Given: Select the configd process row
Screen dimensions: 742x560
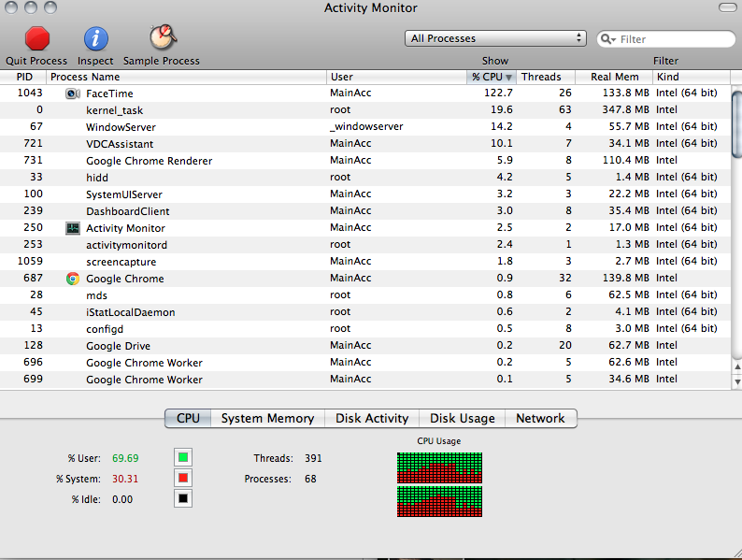Looking at the screenshot, I should coord(365,328).
